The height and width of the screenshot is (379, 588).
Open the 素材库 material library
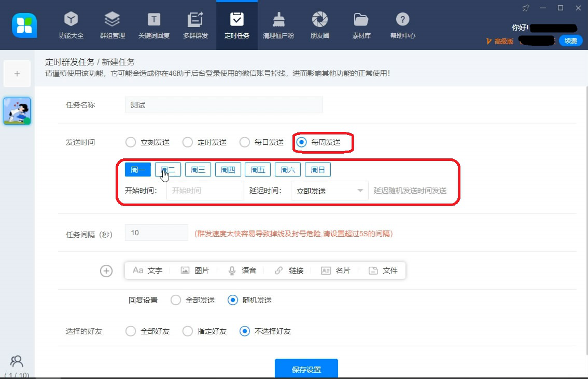tap(361, 24)
